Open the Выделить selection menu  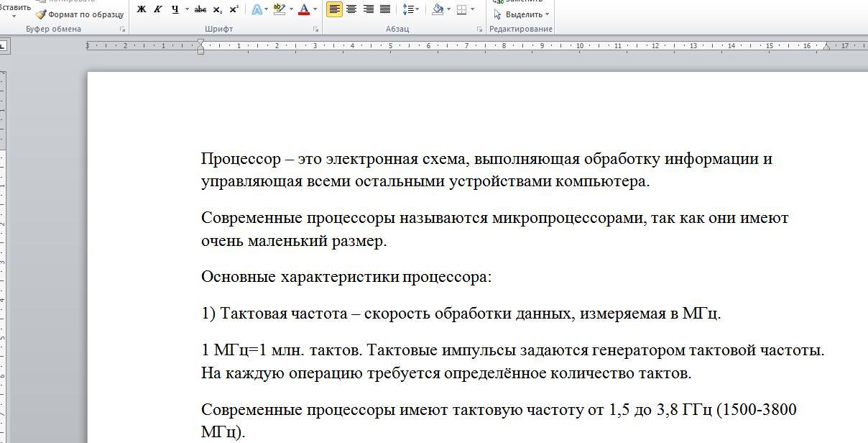(522, 14)
